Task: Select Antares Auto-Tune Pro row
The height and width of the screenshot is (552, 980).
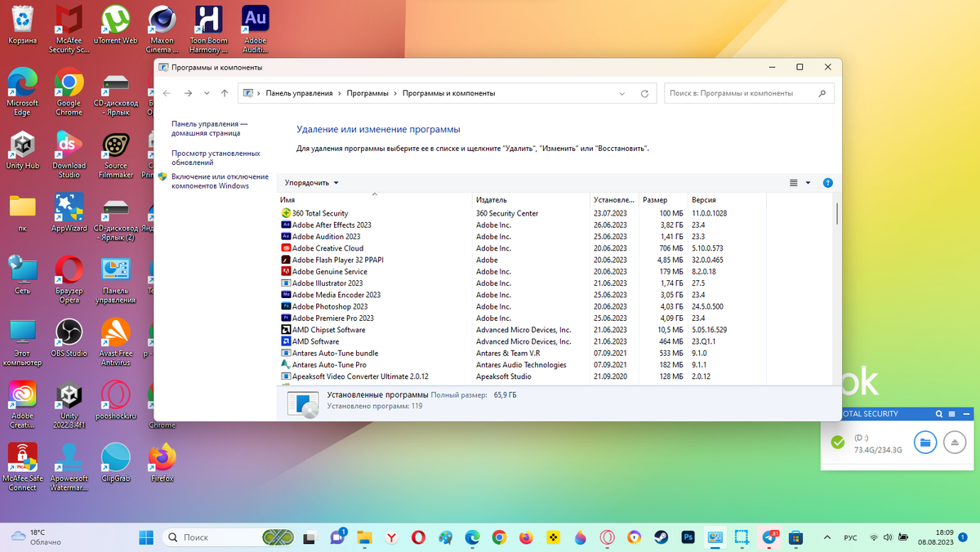Action: click(523, 365)
